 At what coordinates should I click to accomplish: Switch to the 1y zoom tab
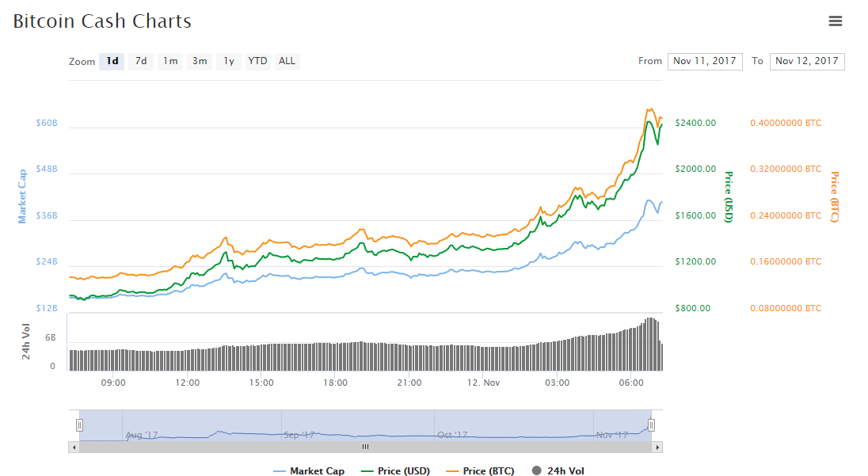pos(228,61)
